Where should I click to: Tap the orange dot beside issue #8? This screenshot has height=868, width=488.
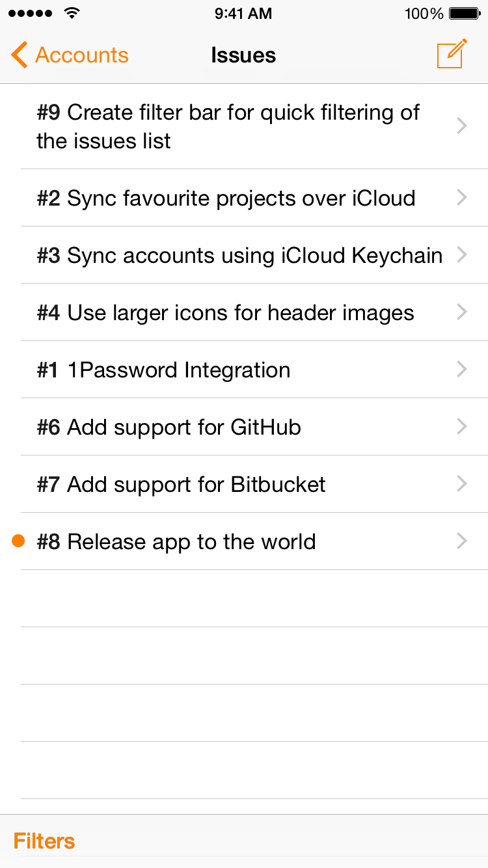pyautogui.click(x=18, y=541)
